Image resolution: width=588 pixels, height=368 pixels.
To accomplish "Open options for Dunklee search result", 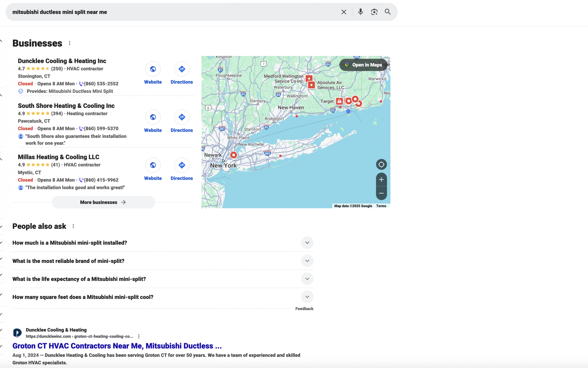I will (x=139, y=336).
